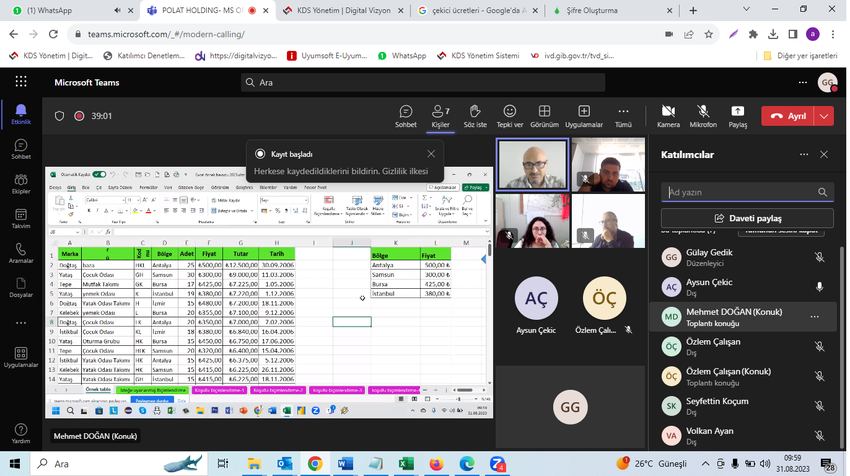Open Yardım help icon
Image resolution: width=850 pixels, height=476 pixels.
21,433
